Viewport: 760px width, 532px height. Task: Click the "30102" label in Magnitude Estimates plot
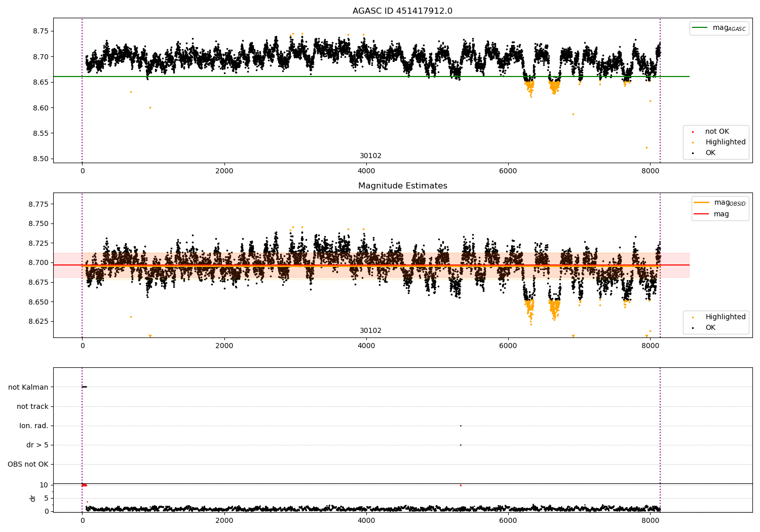point(370,331)
